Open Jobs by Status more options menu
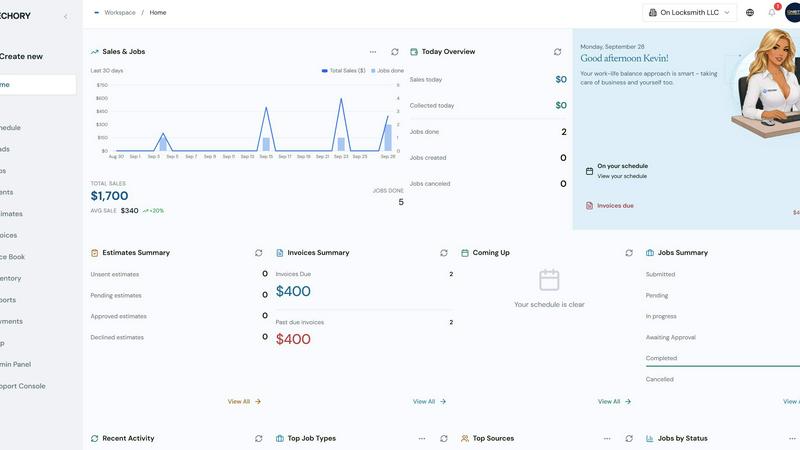This screenshot has height=450, width=800. coord(792,439)
